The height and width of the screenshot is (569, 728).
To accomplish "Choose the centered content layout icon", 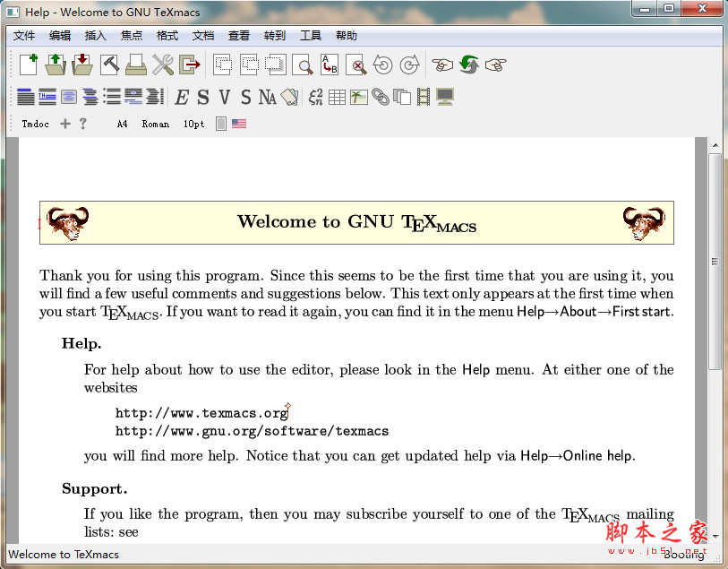I will [69, 97].
